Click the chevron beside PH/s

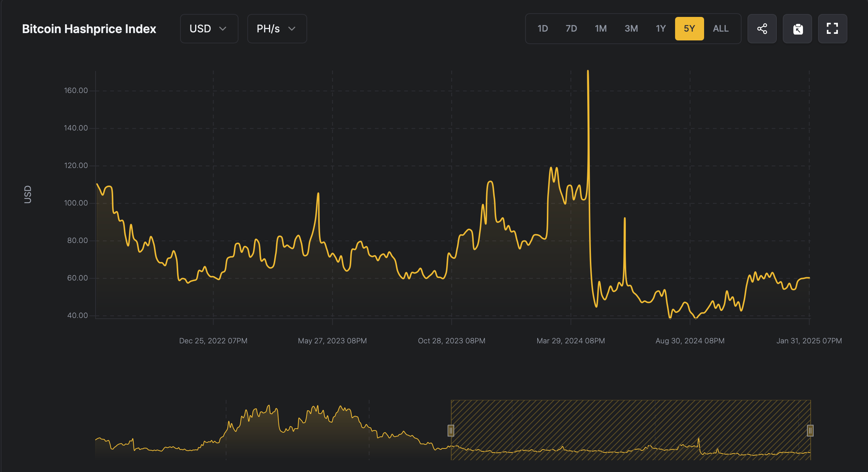click(x=292, y=29)
